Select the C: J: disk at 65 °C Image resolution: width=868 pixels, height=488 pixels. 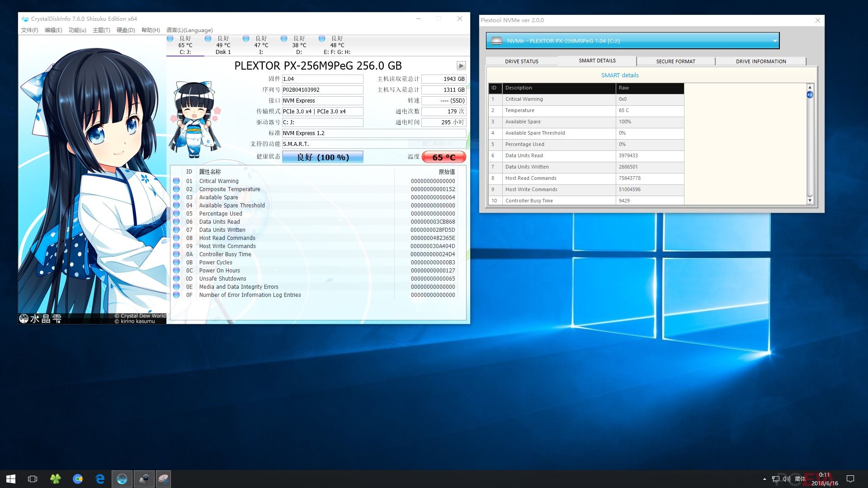point(185,45)
